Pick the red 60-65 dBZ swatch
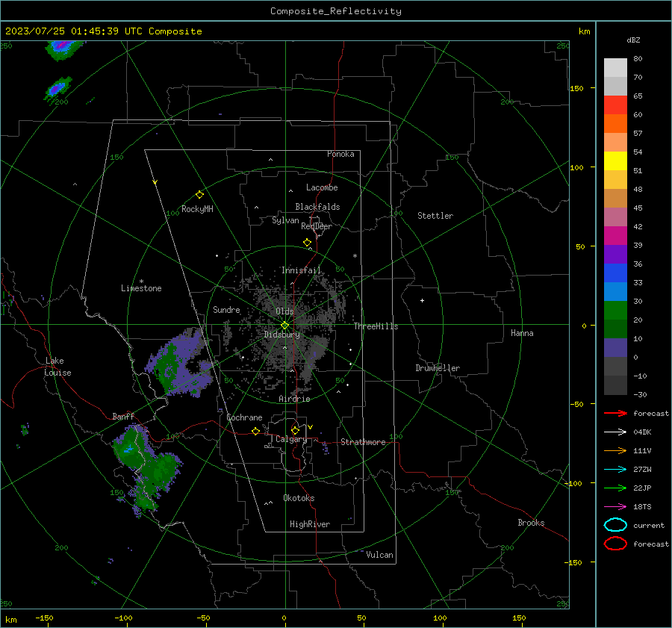Viewport: 672px width, 628px height. coord(615,105)
